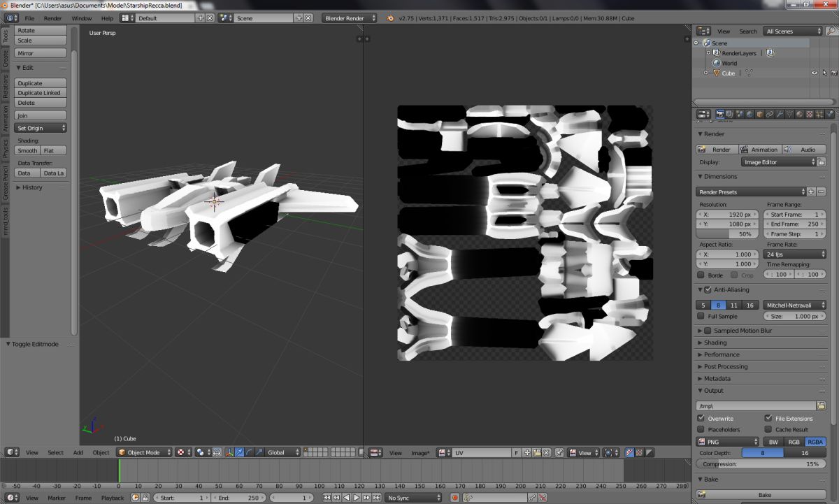Enable the Placeholders checkbox
Image resolution: width=839 pixels, height=504 pixels.
701,429
